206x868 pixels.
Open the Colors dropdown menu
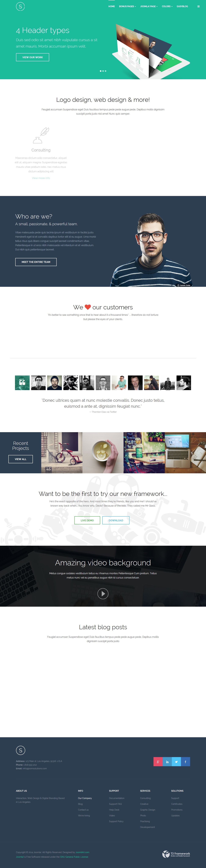pos(167,6)
